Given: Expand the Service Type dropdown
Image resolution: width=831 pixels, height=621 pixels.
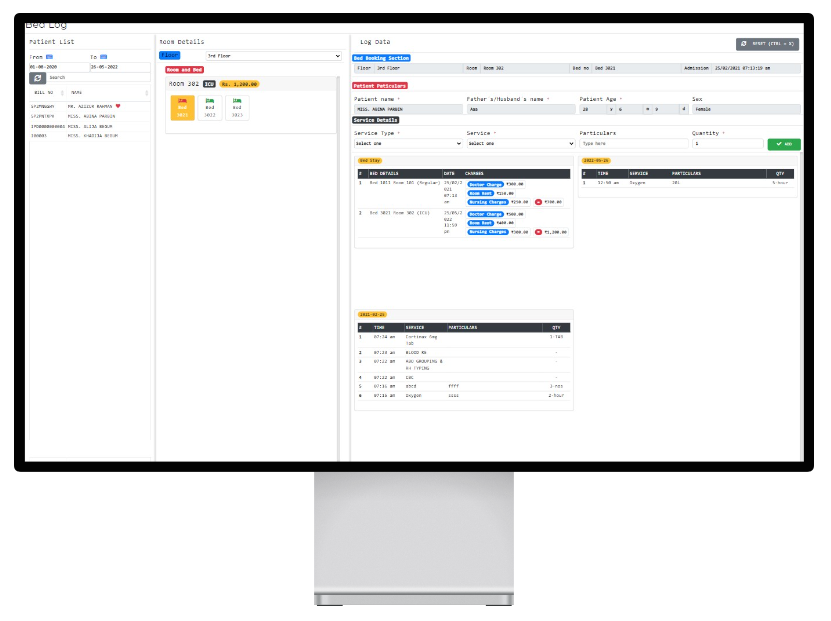Looking at the screenshot, I should tap(408, 144).
